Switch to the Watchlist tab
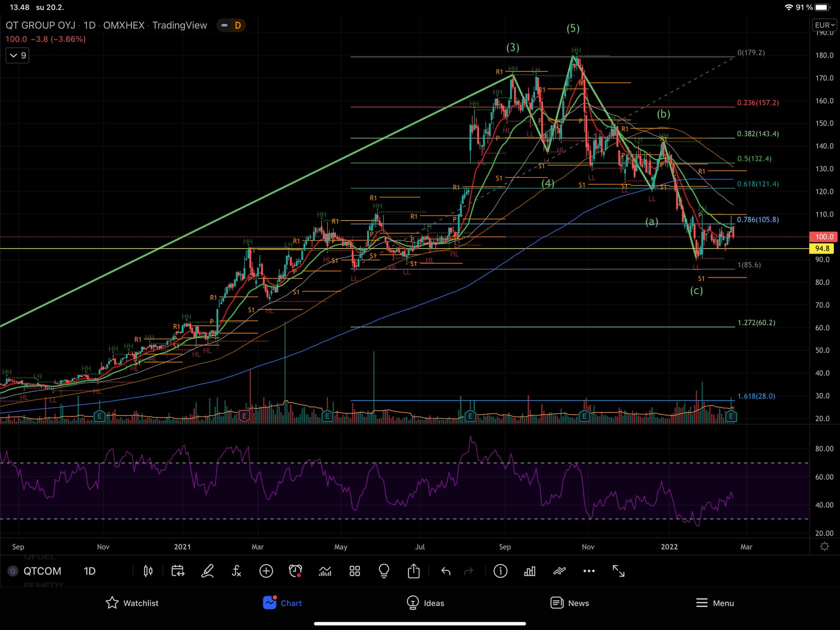This screenshot has height=630, width=840. click(132, 603)
